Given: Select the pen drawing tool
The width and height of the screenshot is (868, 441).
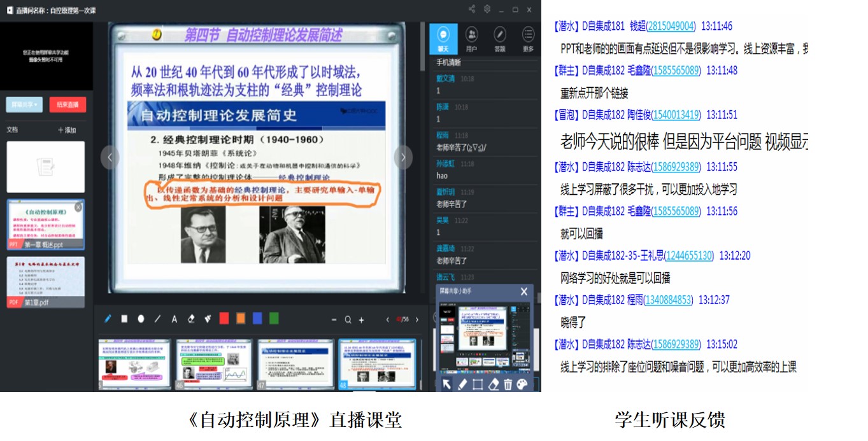Looking at the screenshot, I should coord(108,319).
